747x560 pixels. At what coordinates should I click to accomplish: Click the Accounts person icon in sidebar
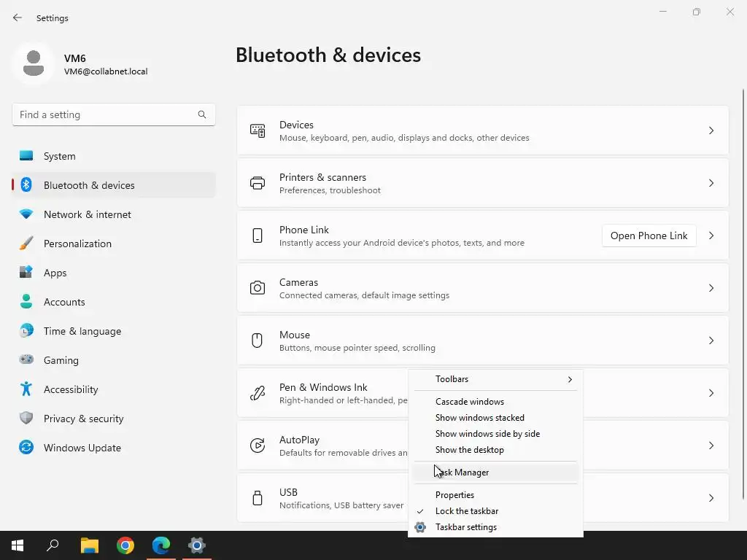tap(26, 301)
